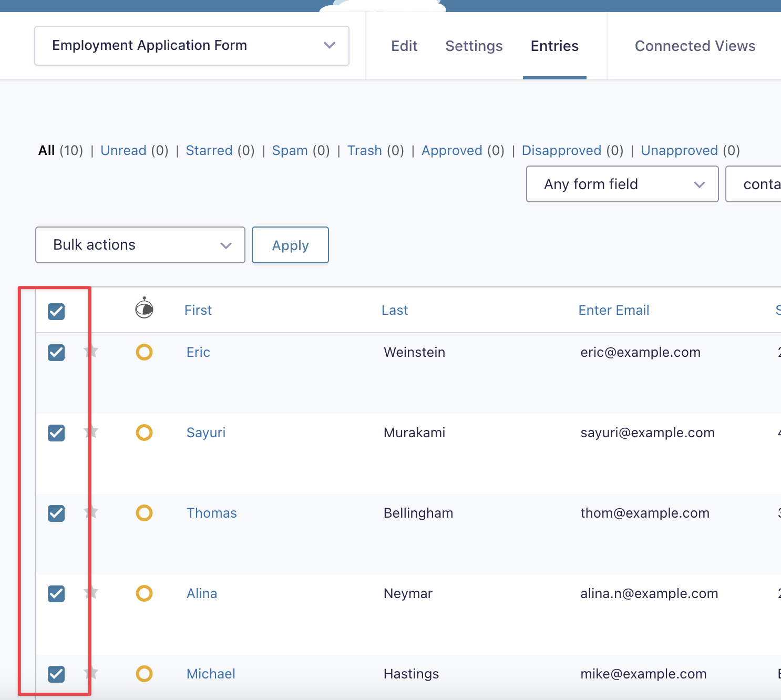Click the last name Bellingham
Screen dimensions: 781x700
click(418, 513)
